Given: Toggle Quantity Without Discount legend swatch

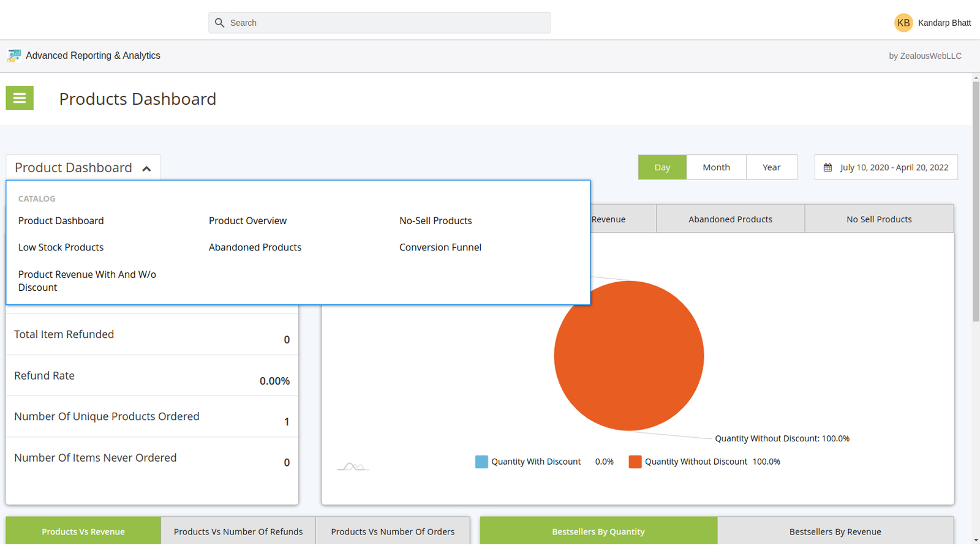Looking at the screenshot, I should pyautogui.click(x=635, y=462).
